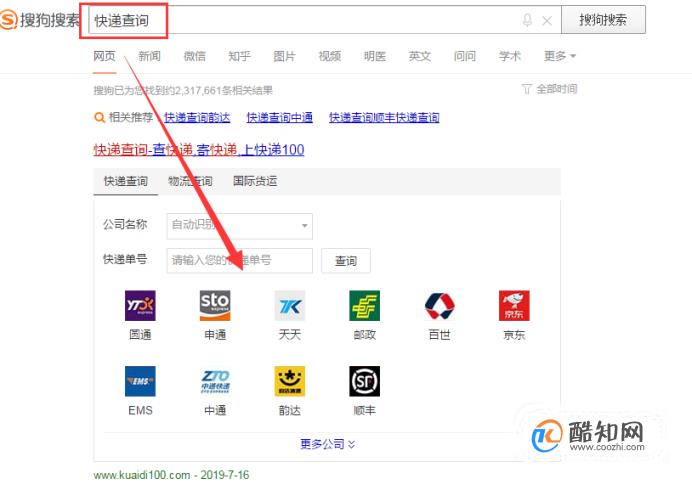The image size is (692, 490).
Task: Open the 问问 tab
Action: click(x=465, y=56)
